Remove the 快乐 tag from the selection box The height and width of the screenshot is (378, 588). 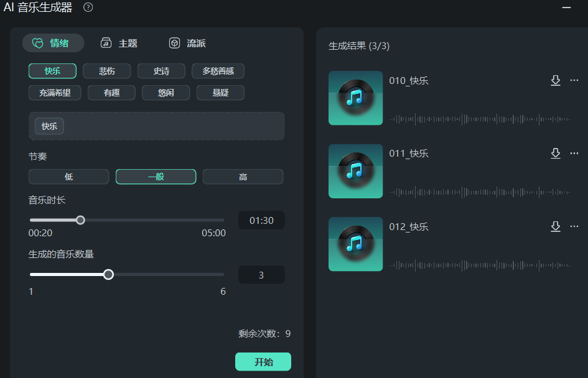click(49, 126)
